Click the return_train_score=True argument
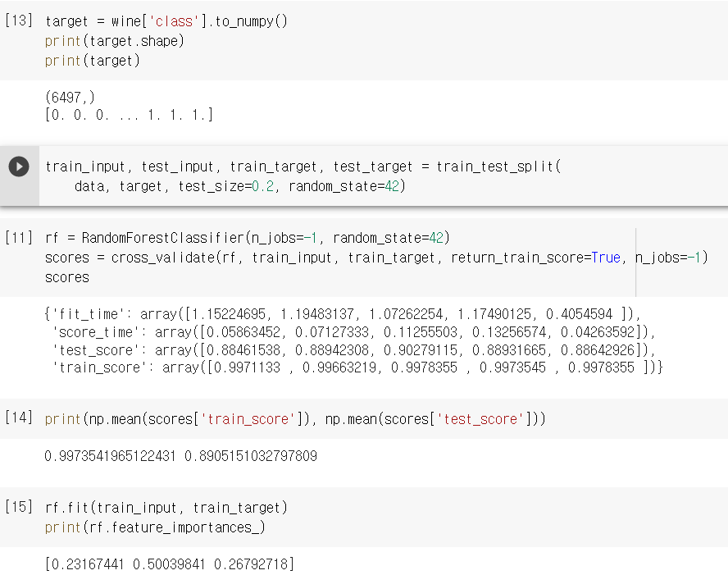The width and height of the screenshot is (728, 575). tap(536, 258)
